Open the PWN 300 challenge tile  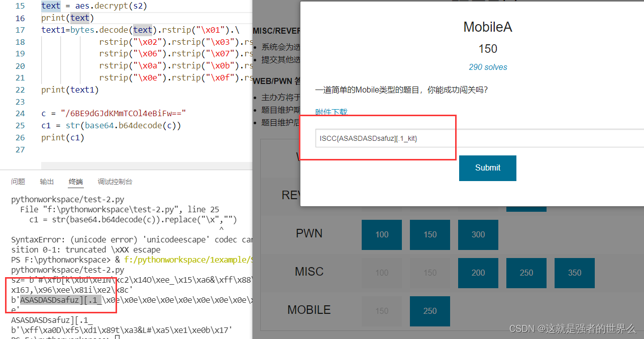478,234
